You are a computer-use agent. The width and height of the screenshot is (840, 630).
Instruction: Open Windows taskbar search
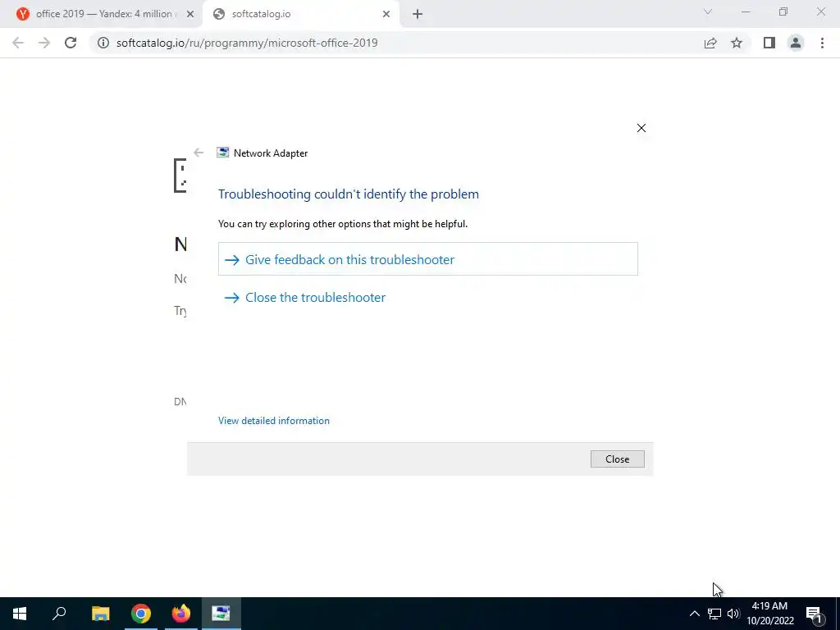pos(59,614)
